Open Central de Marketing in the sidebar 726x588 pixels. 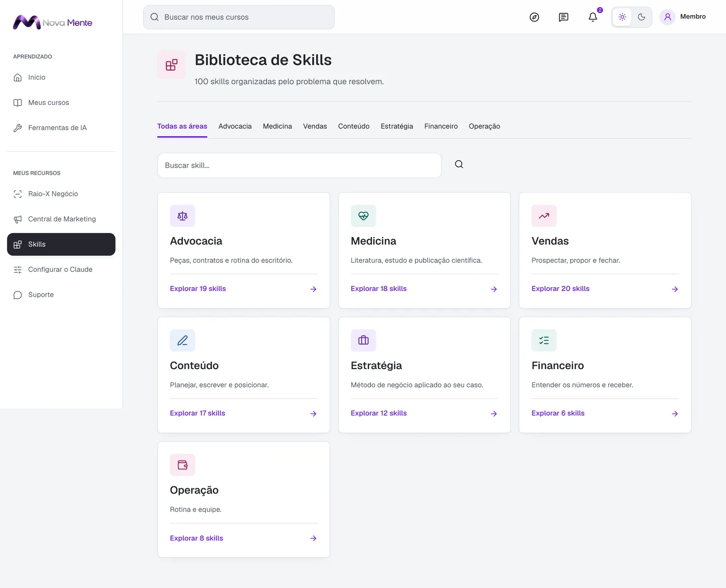(x=61, y=219)
